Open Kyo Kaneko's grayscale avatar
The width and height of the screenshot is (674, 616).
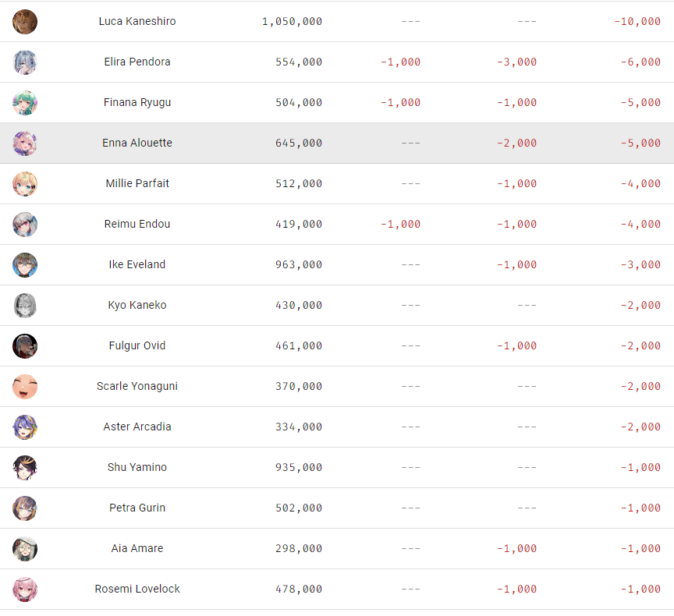pyautogui.click(x=25, y=306)
